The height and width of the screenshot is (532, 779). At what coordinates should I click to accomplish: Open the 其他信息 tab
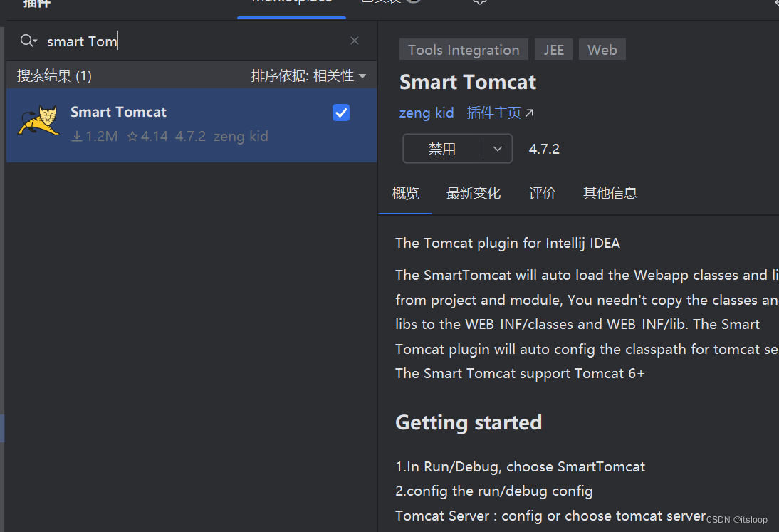pyautogui.click(x=610, y=193)
